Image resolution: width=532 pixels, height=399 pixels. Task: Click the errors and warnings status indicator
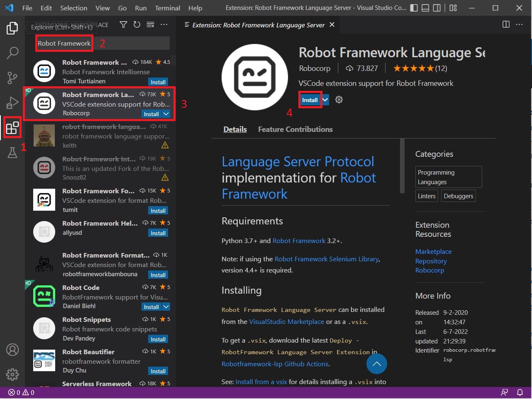pyautogui.click(x=21, y=392)
